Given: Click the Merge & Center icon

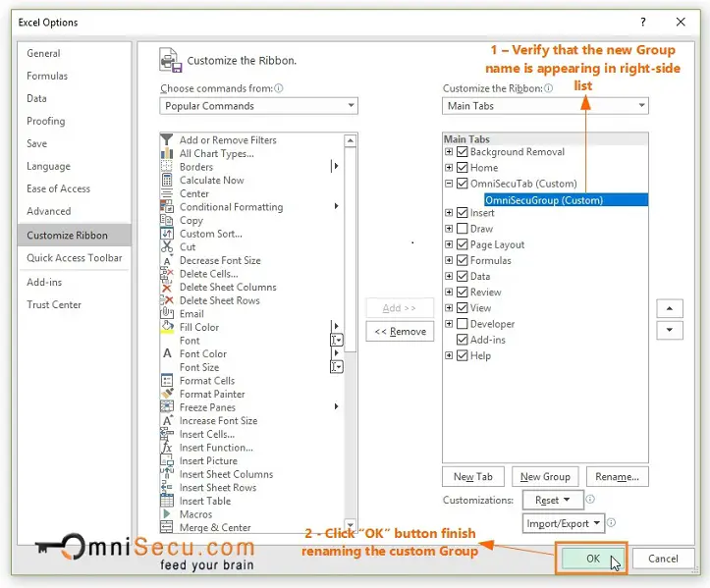Looking at the screenshot, I should tap(167, 527).
